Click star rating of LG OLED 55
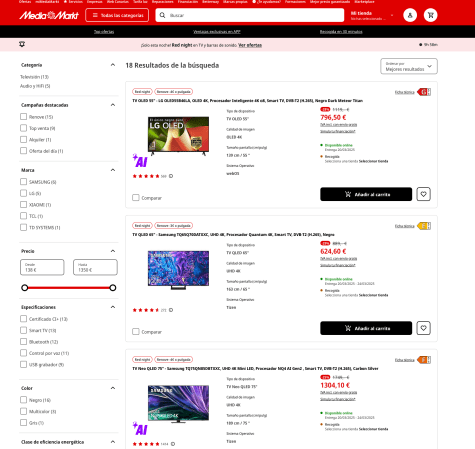The height and width of the screenshot is (449, 475). point(146,176)
